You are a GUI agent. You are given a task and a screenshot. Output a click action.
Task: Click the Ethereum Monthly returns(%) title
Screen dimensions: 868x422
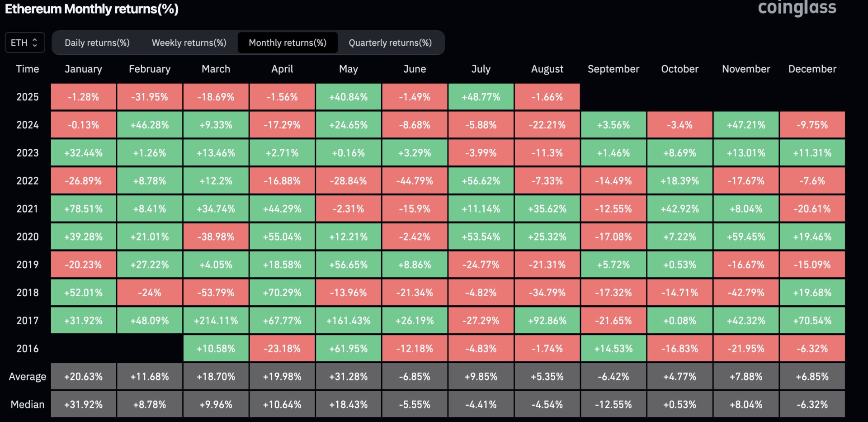(x=92, y=9)
